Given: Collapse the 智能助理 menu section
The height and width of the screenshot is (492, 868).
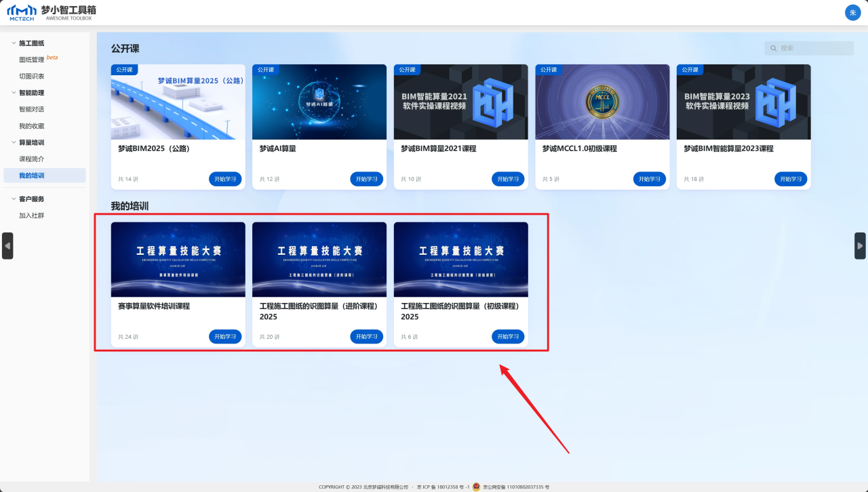Looking at the screenshot, I should (14, 93).
